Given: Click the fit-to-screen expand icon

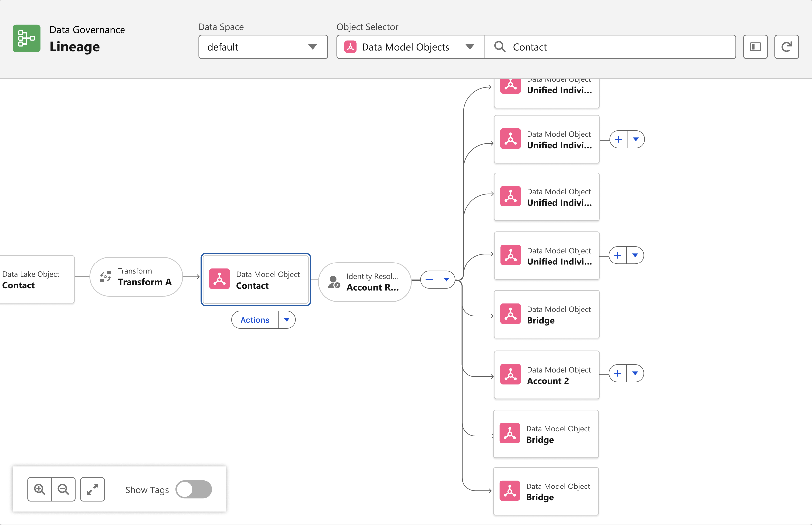Looking at the screenshot, I should point(92,489).
